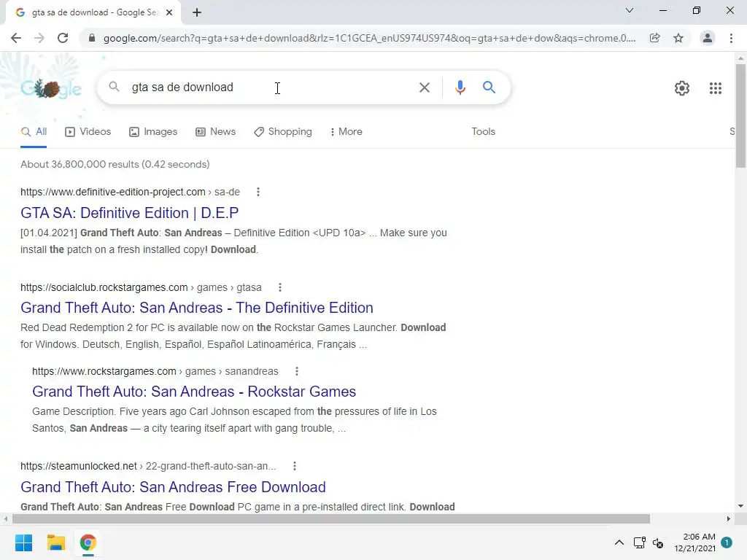Switch to News results tab

[x=216, y=132]
